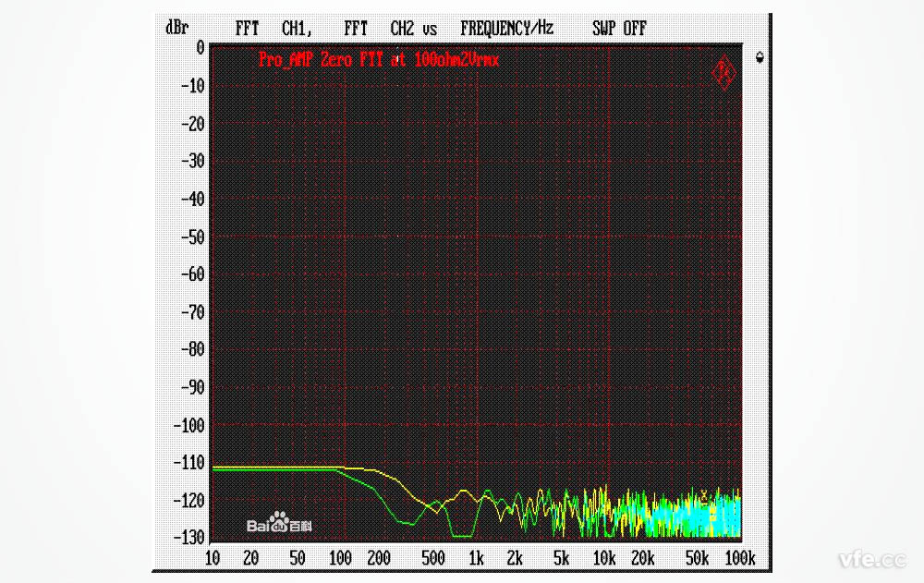Image resolution: width=924 pixels, height=583 pixels.
Task: Select the FREQUENCY/Hz axis header
Action: 506,29
